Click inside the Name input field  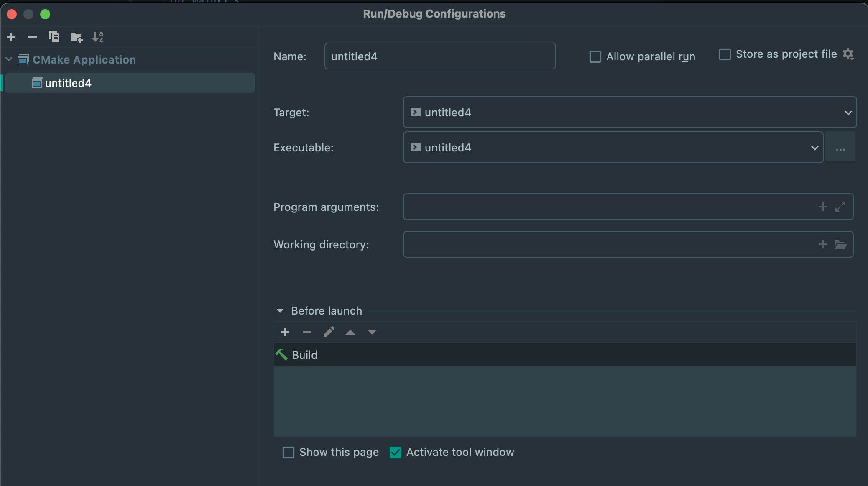[439, 56]
